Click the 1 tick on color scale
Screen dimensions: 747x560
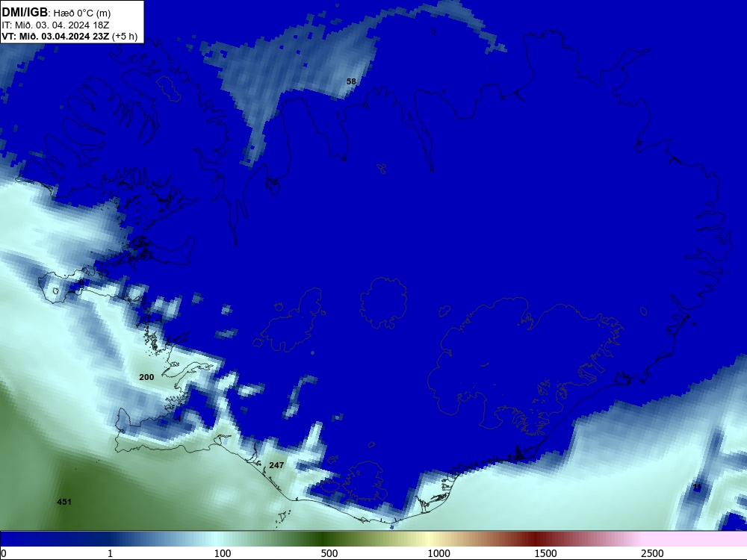110,553
